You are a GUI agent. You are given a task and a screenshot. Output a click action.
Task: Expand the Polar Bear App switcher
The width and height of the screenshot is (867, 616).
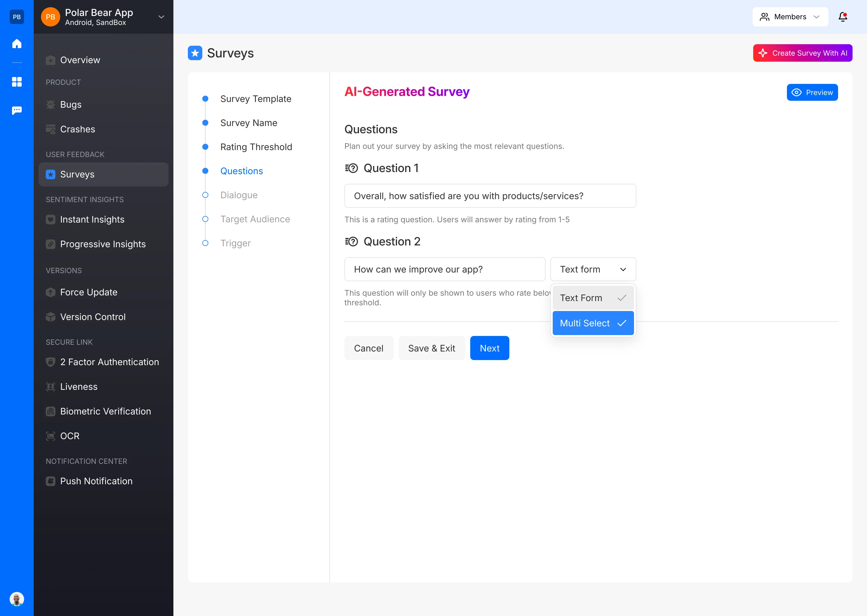point(161,17)
